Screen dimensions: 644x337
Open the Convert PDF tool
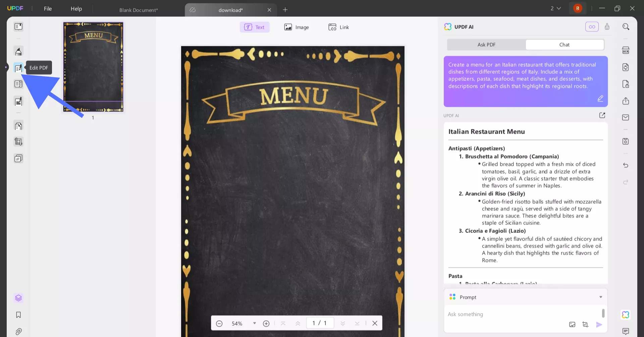[x=626, y=67]
